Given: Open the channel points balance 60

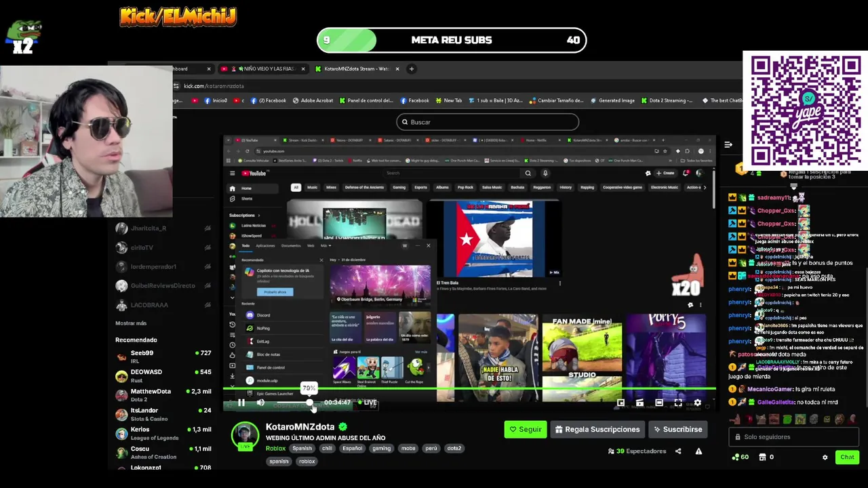Looking at the screenshot, I should click(741, 457).
